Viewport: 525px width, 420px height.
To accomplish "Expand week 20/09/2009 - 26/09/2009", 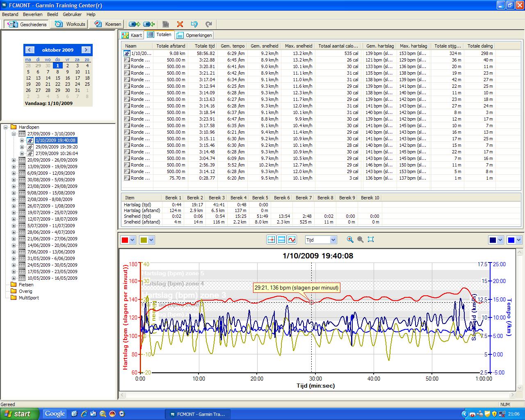I will (x=14, y=160).
